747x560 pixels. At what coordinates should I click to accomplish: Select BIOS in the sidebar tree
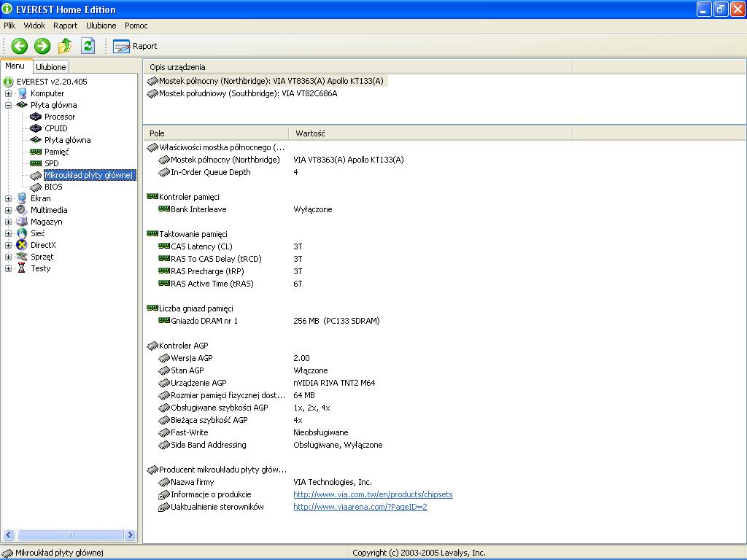pos(53,187)
